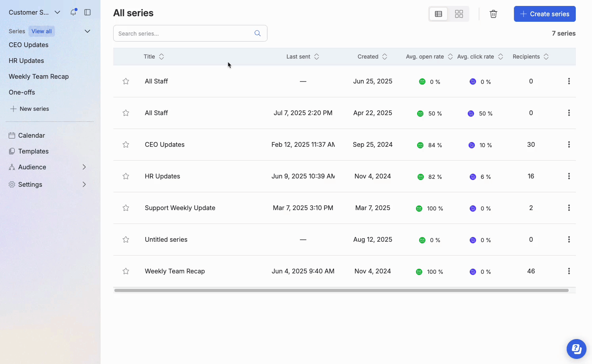Expand the Audience submenu
Image resolution: width=592 pixels, height=364 pixels.
[x=84, y=167]
